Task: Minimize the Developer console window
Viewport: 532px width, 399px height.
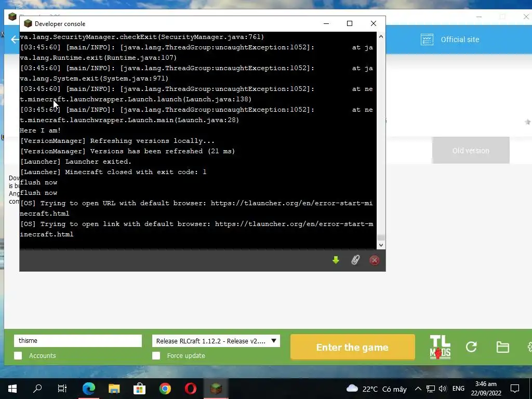Action: (326, 23)
